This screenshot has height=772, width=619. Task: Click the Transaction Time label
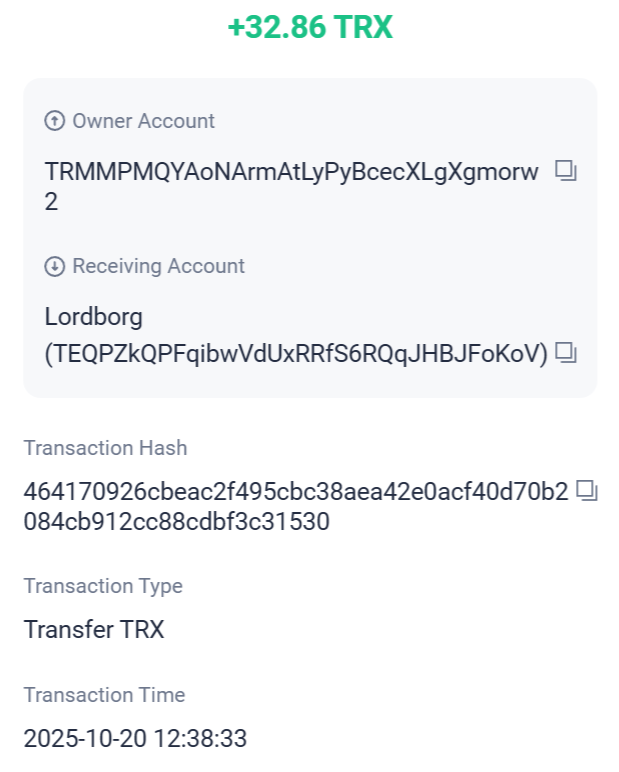(x=104, y=695)
